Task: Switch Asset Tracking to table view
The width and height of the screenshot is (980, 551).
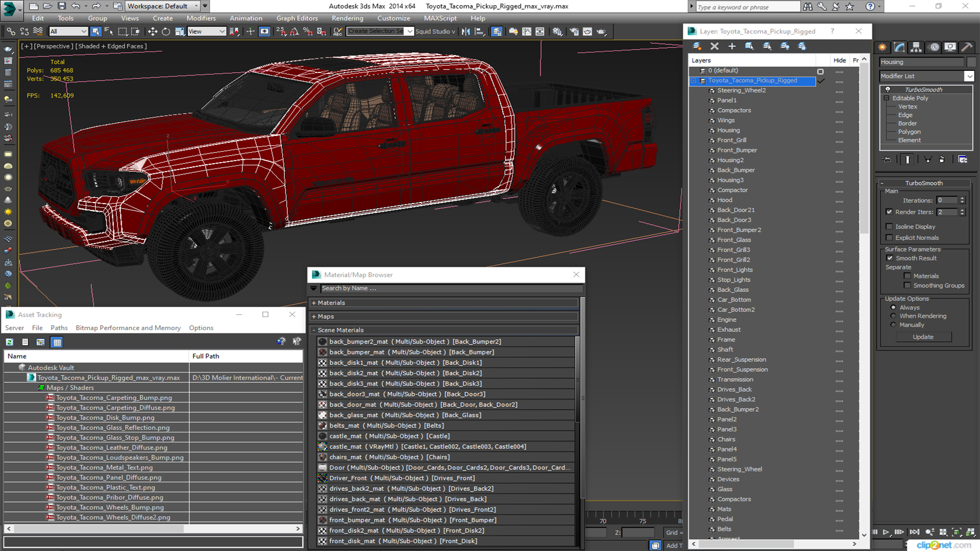Action: tap(57, 342)
